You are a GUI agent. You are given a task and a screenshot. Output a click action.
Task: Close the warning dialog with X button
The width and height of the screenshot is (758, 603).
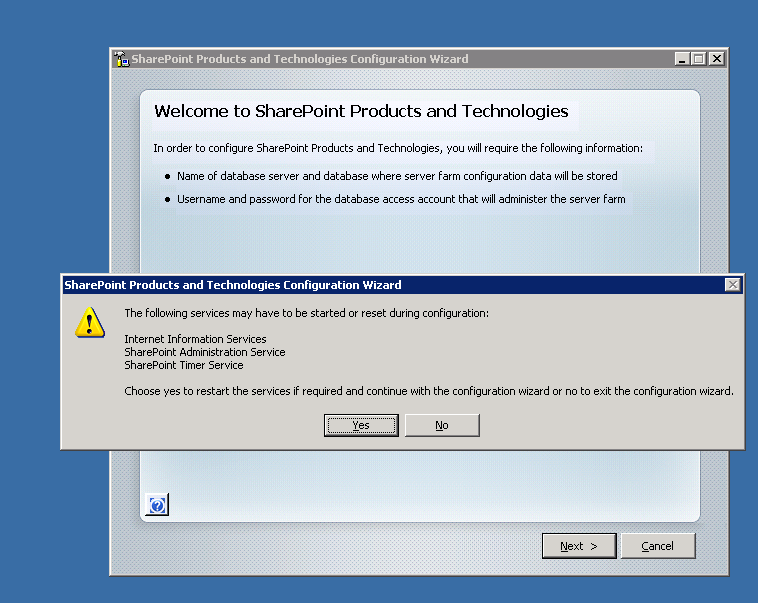732,285
